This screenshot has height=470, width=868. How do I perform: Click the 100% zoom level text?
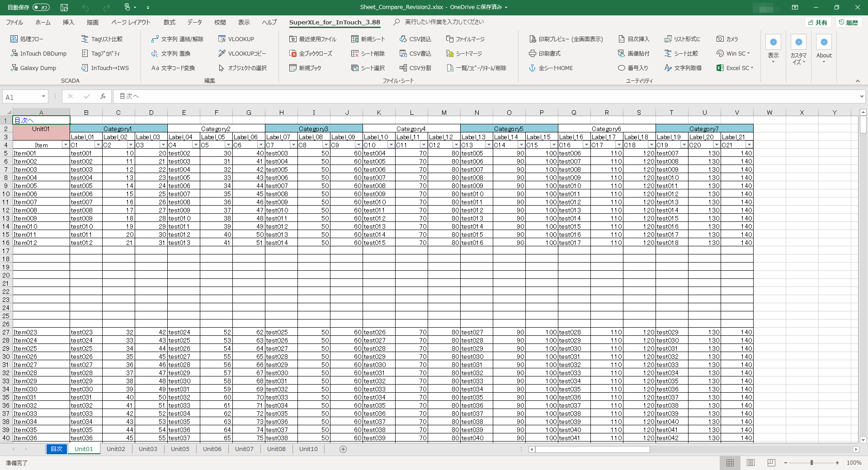point(854,463)
